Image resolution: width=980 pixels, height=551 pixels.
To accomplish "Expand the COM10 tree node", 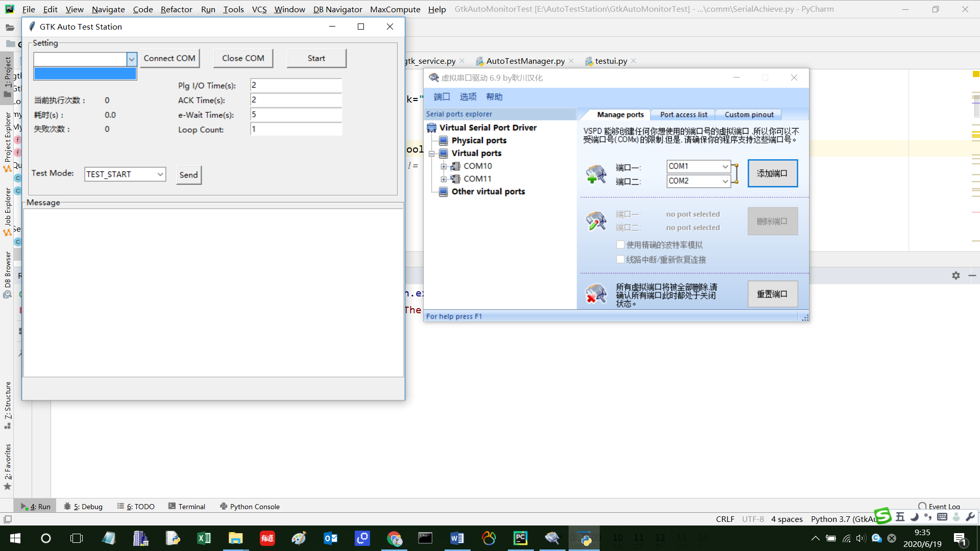I will (x=444, y=166).
